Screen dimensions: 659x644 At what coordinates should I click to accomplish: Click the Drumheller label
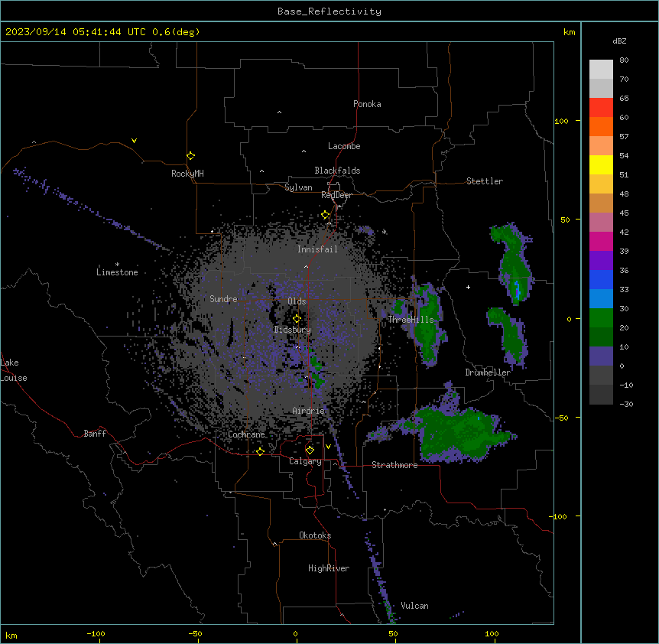[x=488, y=372]
